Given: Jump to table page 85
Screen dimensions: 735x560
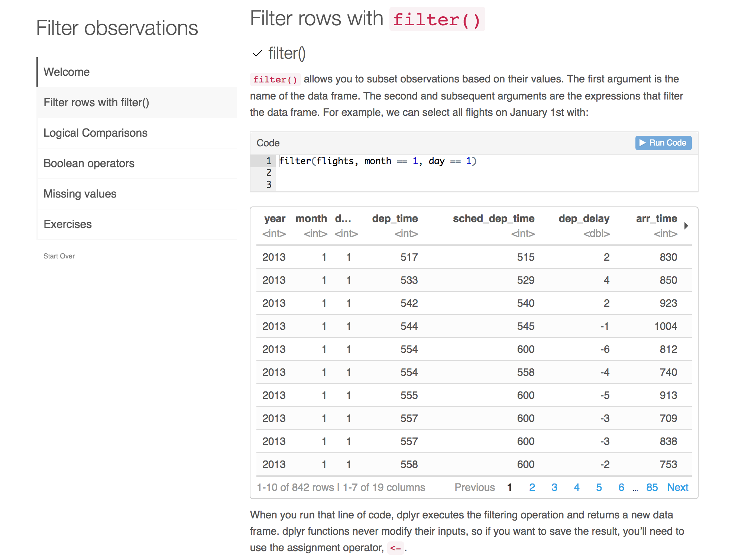Looking at the screenshot, I should pos(652,488).
